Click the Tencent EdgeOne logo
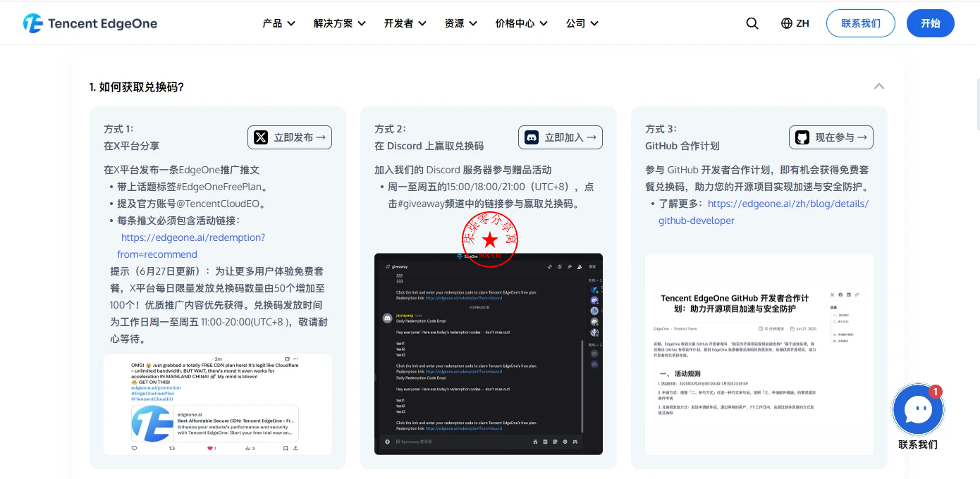The height and width of the screenshot is (479, 980). [x=90, y=23]
